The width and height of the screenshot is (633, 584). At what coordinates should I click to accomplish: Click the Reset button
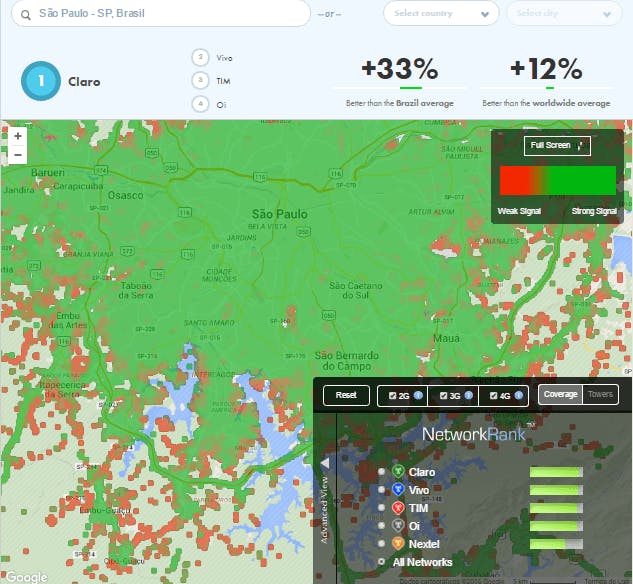coord(346,395)
